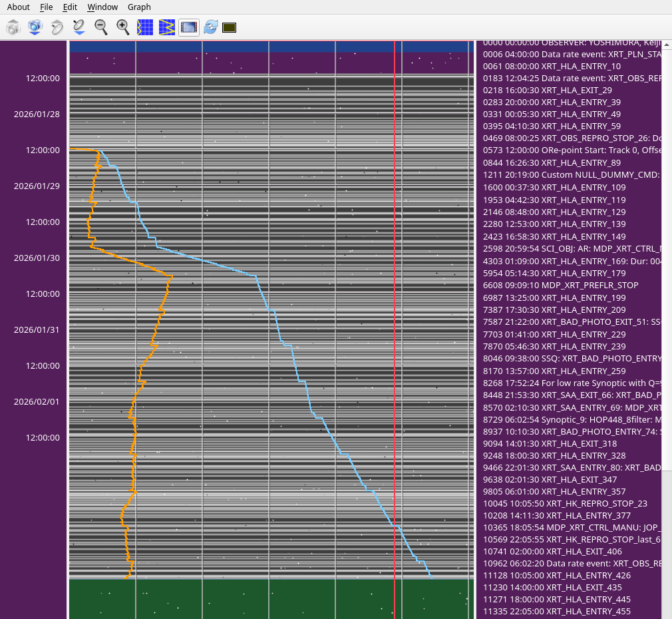Click the zigzag graph grid icon
The image size is (672, 619).
167,27
